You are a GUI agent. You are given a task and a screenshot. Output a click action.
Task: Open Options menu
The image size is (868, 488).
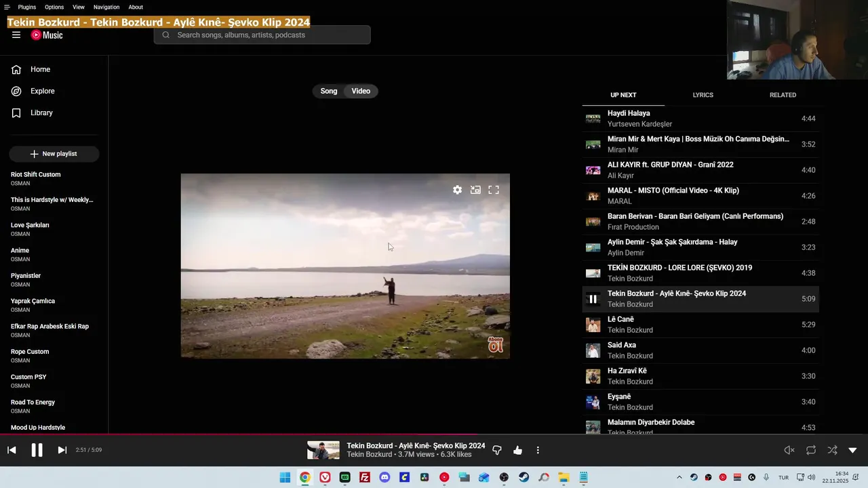point(54,7)
